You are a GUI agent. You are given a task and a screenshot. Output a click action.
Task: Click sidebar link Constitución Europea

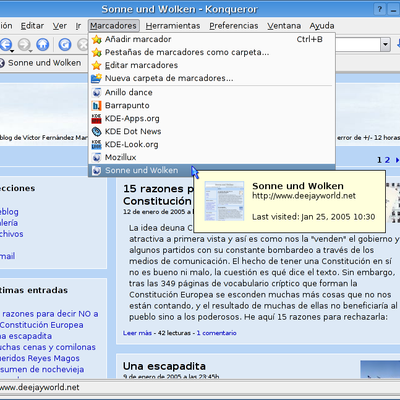point(42,325)
